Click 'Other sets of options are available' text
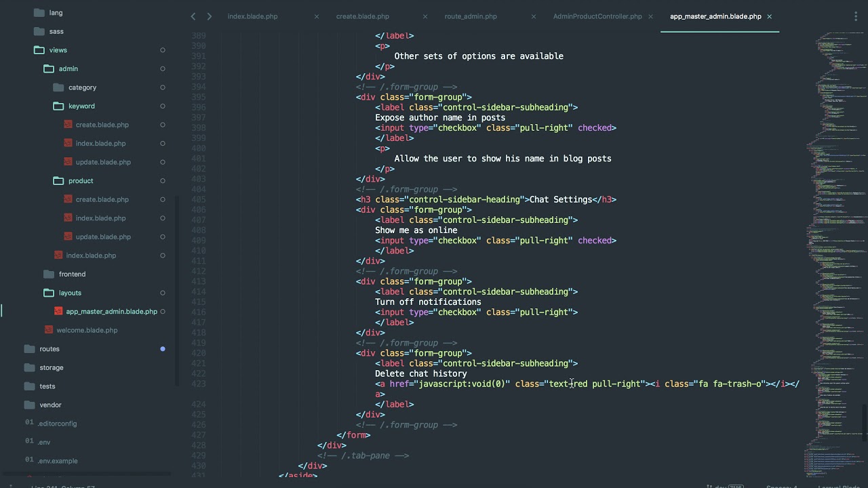 click(x=479, y=56)
